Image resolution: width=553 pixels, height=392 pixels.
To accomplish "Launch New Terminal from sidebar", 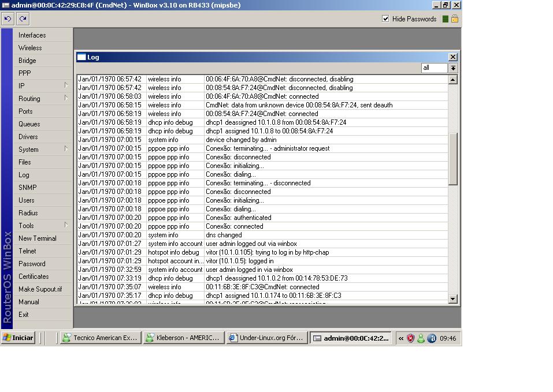I will pos(42,238).
